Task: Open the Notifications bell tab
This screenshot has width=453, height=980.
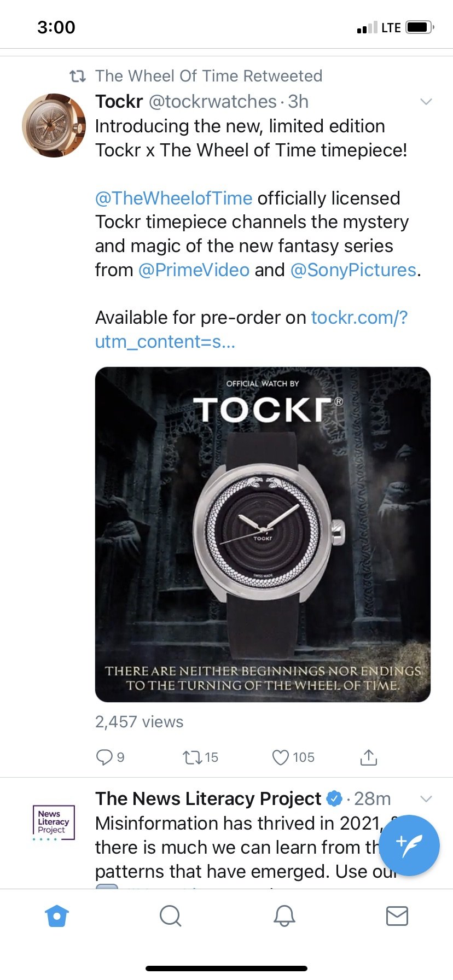Action: 284,916
